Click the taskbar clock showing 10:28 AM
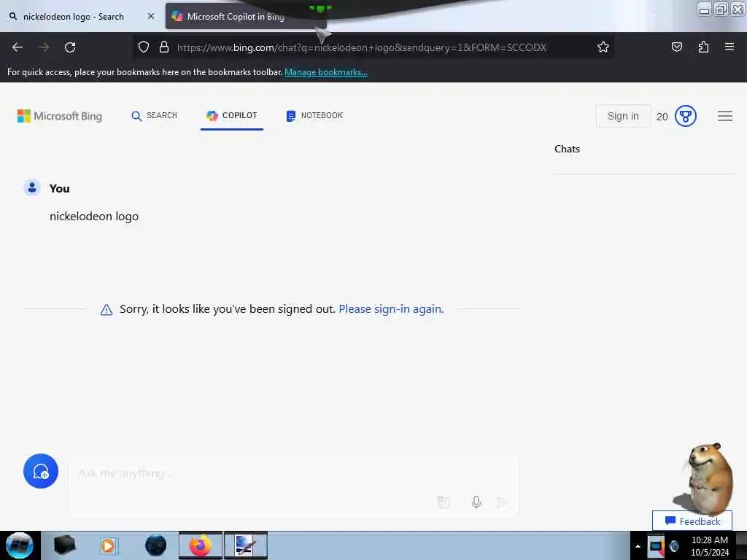 pyautogui.click(x=709, y=546)
